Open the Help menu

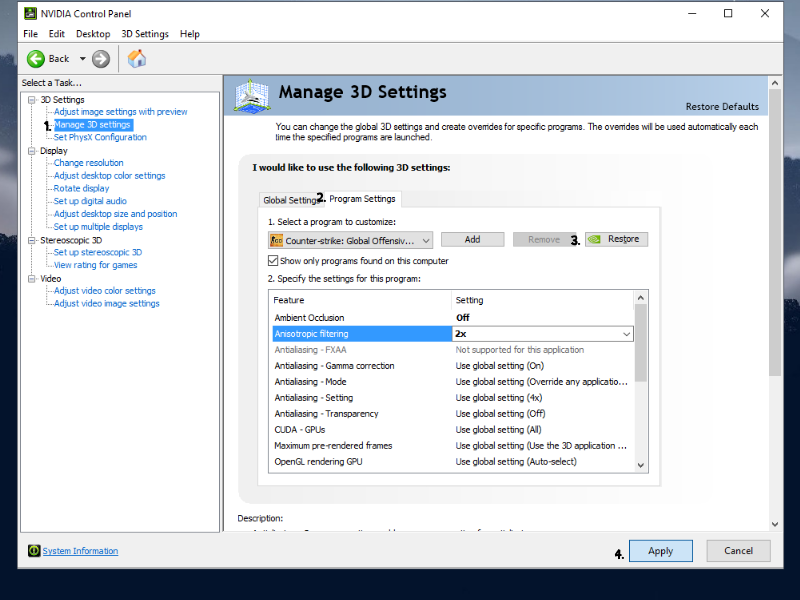[x=190, y=34]
